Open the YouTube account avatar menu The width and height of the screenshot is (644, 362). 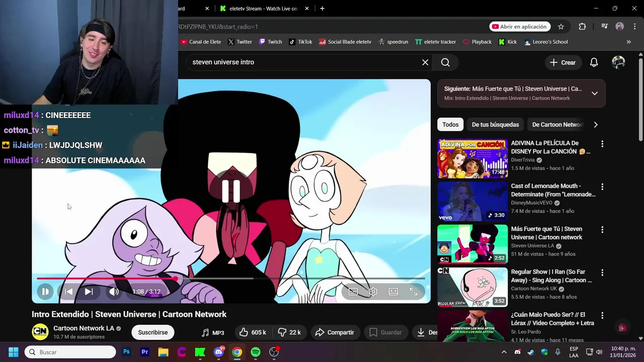pyautogui.click(x=618, y=62)
